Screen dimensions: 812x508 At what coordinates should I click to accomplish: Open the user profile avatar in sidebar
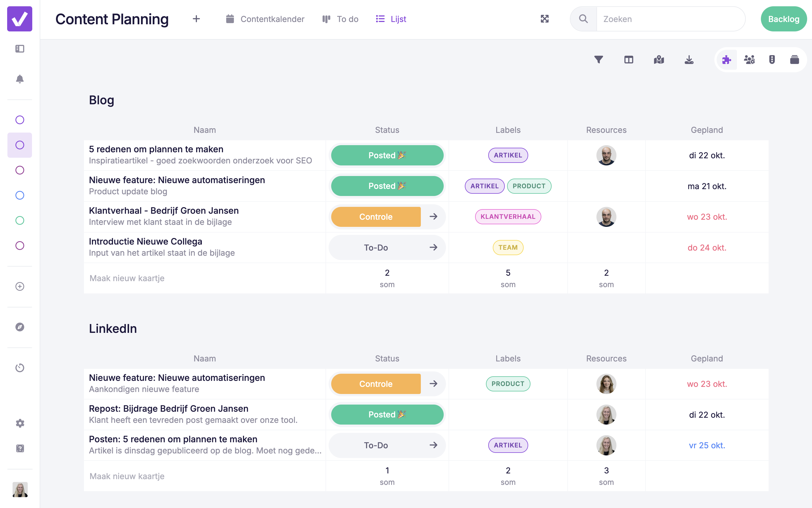coord(20,489)
